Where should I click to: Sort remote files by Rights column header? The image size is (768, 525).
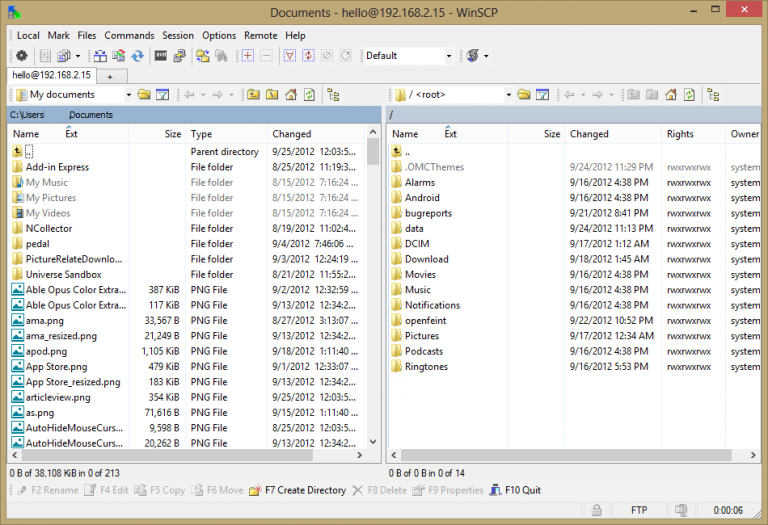coord(693,134)
